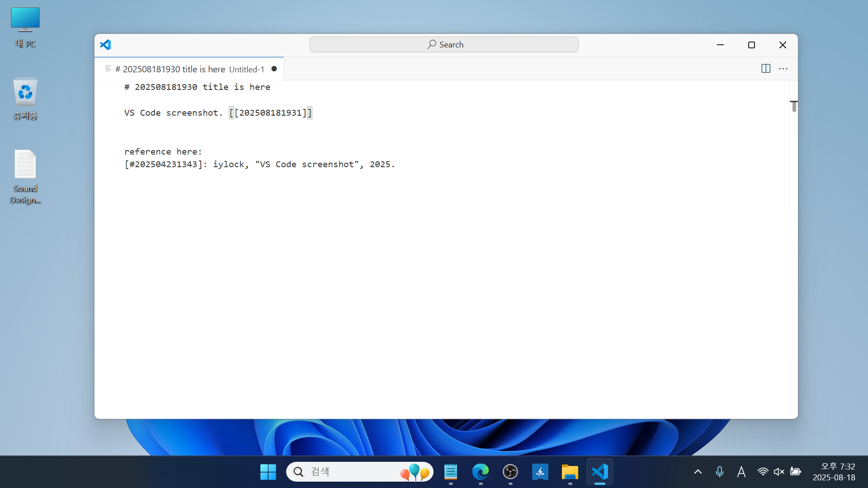Select the 'Sound Design...' file on desktop
The height and width of the screenshot is (488, 868).
coord(25,177)
